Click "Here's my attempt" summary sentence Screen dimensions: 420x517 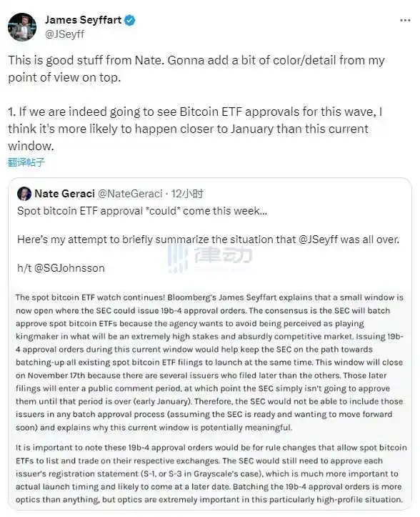click(208, 240)
